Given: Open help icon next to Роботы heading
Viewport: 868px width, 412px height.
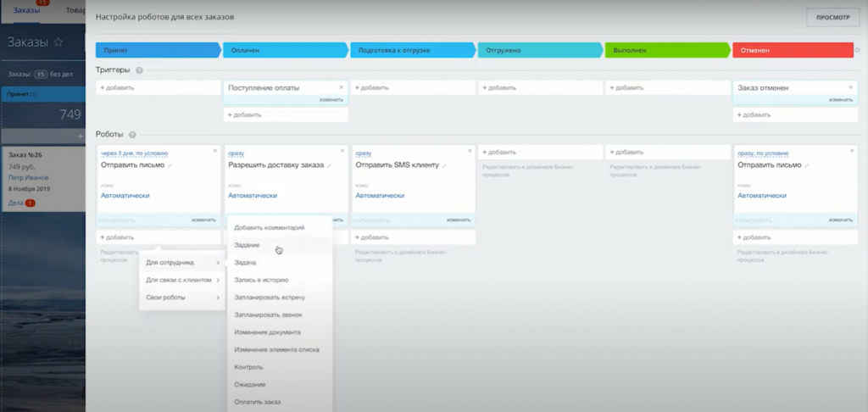Looking at the screenshot, I should [132, 135].
